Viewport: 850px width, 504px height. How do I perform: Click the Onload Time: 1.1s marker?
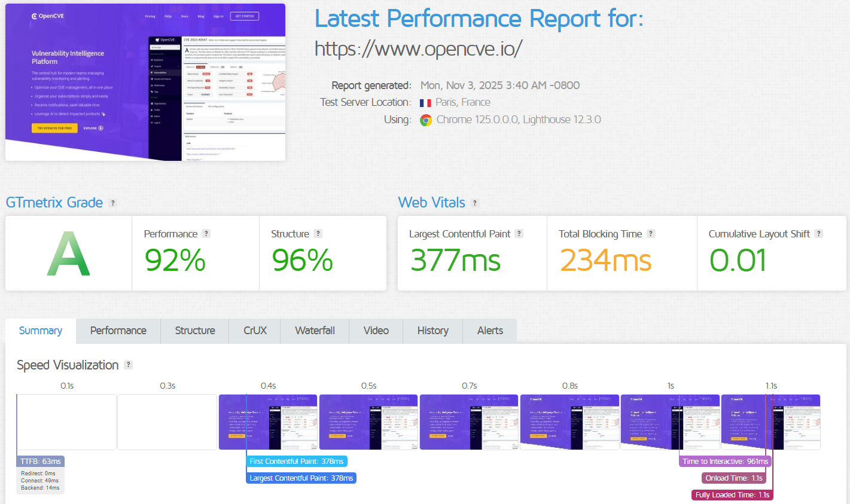coord(734,478)
